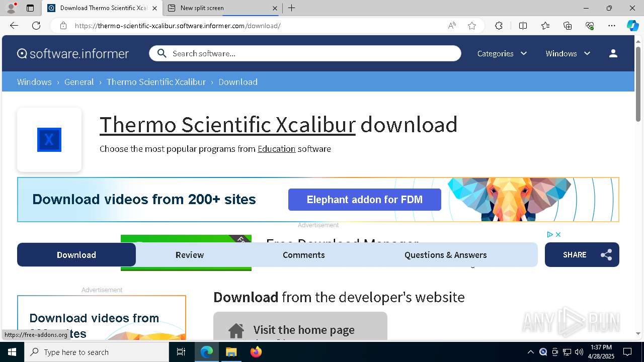The image size is (644, 362).
Task: Open the volume speaker icon
Action: tap(579, 352)
